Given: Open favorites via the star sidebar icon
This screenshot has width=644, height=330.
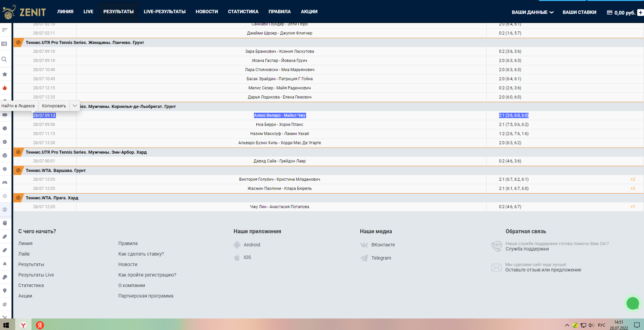Looking at the screenshot, I should coord(5,74).
